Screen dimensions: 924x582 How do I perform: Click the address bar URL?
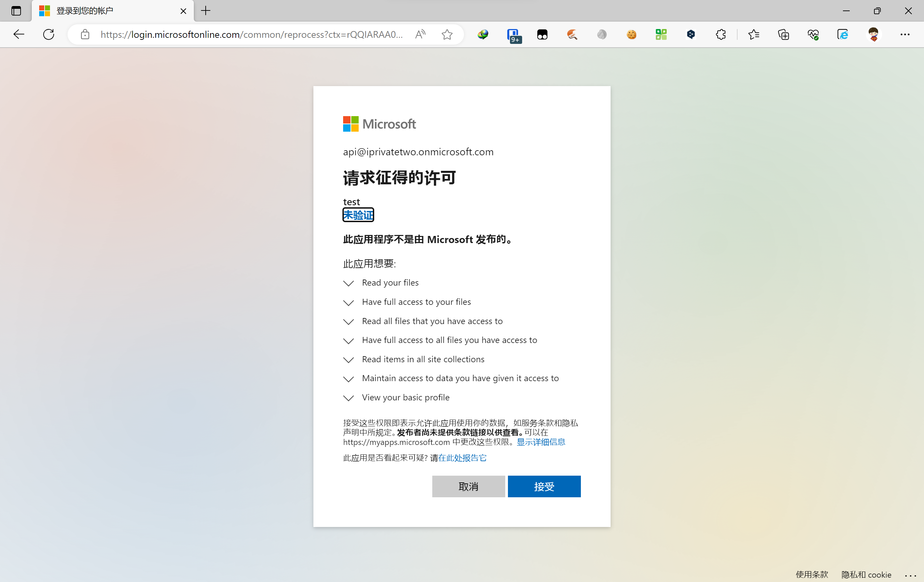pos(251,34)
